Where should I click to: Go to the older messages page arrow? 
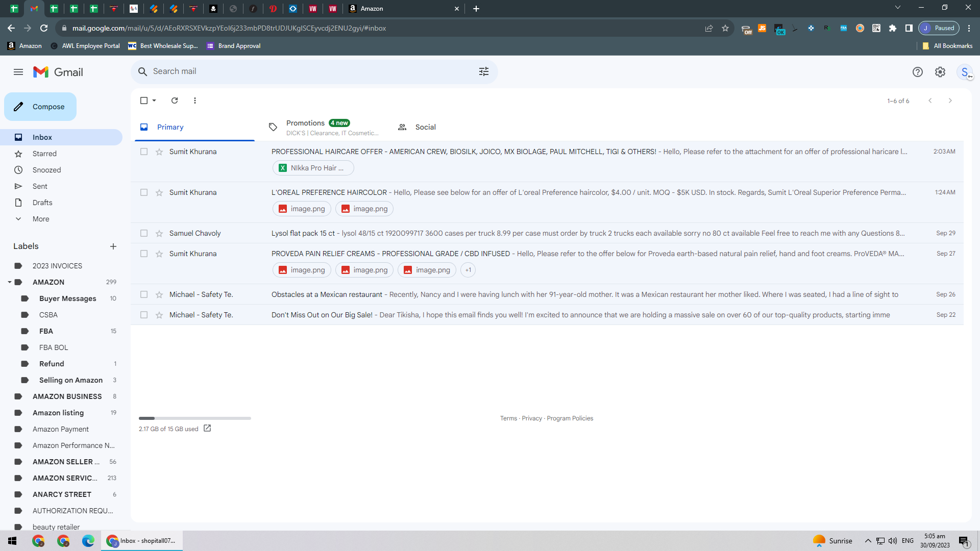pos(950,101)
